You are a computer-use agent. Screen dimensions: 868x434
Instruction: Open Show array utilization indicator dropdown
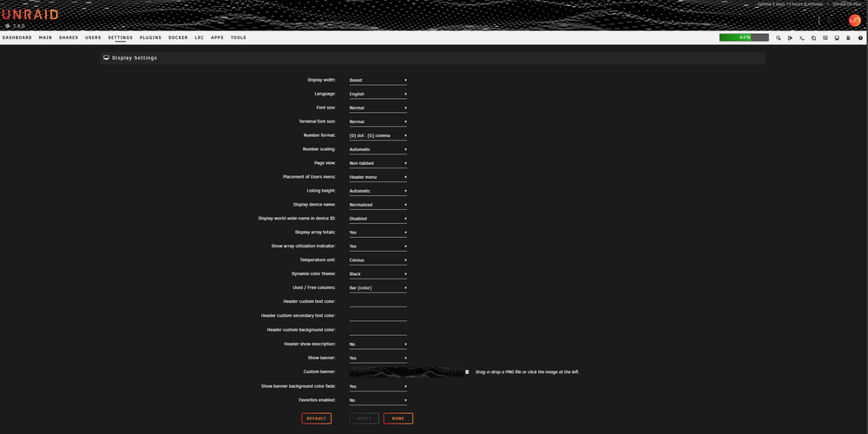pos(378,247)
